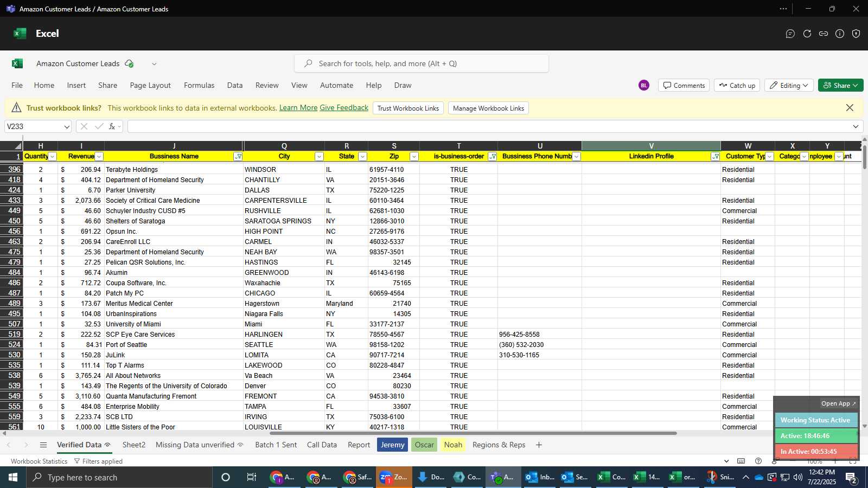Expand the formula bar chevron
The height and width of the screenshot is (488, 868).
(x=856, y=126)
